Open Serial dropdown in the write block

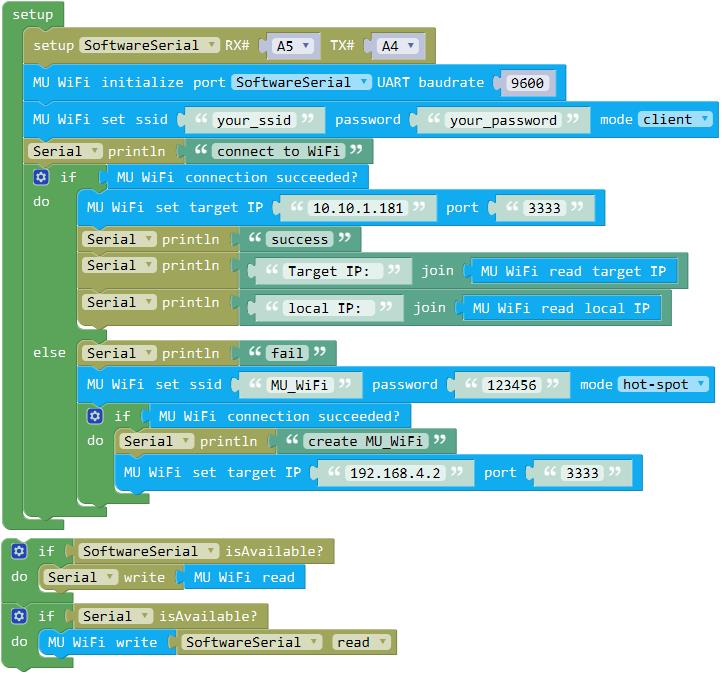click(x=81, y=577)
